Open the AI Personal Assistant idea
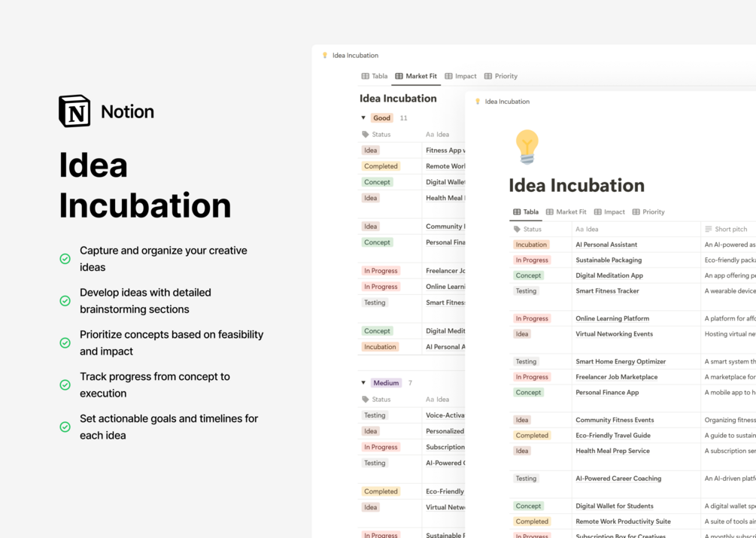756x538 pixels. pyautogui.click(x=606, y=245)
